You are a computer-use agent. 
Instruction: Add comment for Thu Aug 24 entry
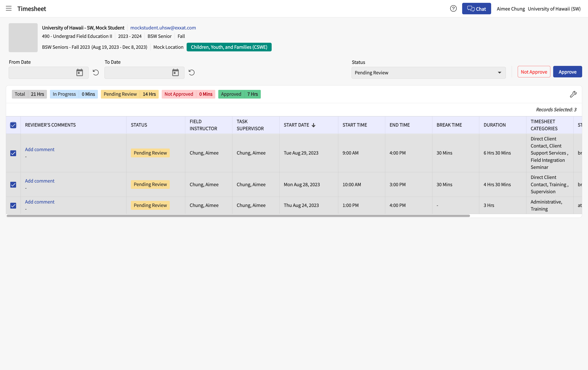[39, 202]
